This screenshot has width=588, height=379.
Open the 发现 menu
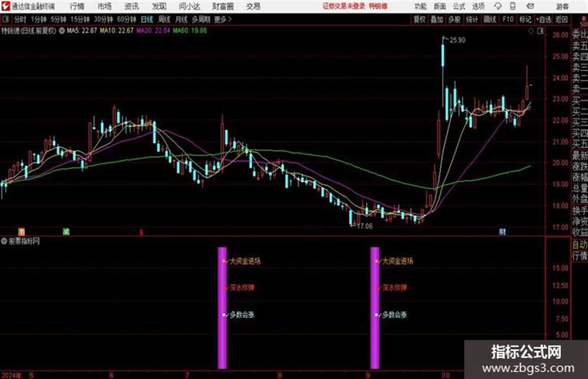[159, 6]
